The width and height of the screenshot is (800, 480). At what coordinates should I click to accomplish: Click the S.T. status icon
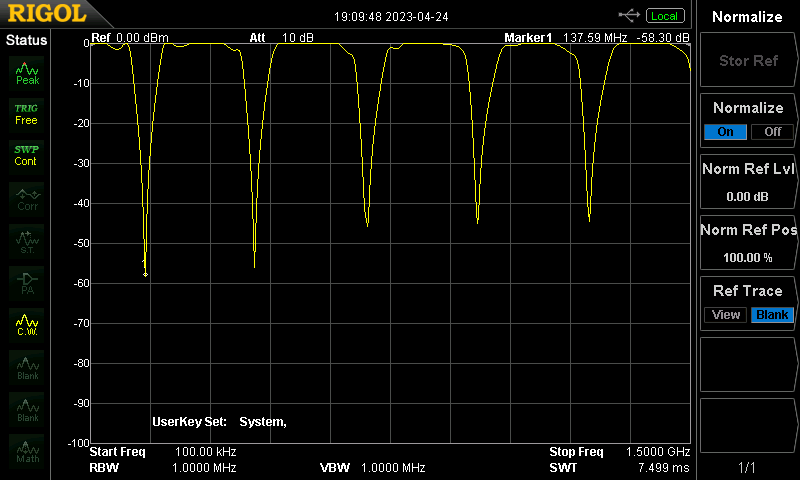27,240
